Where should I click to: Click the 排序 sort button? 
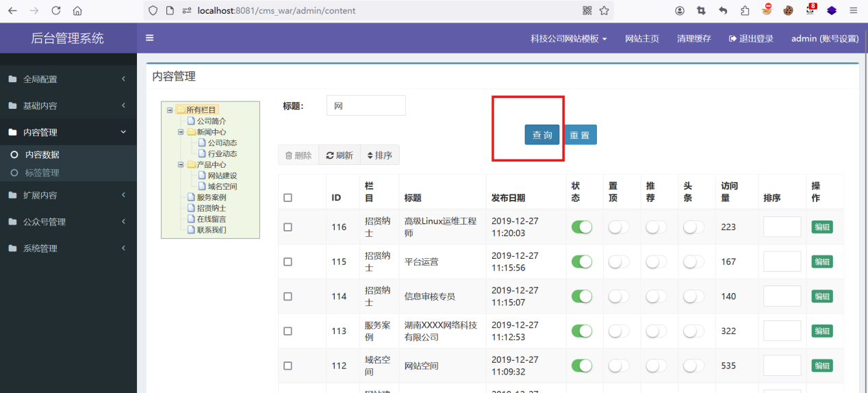380,155
